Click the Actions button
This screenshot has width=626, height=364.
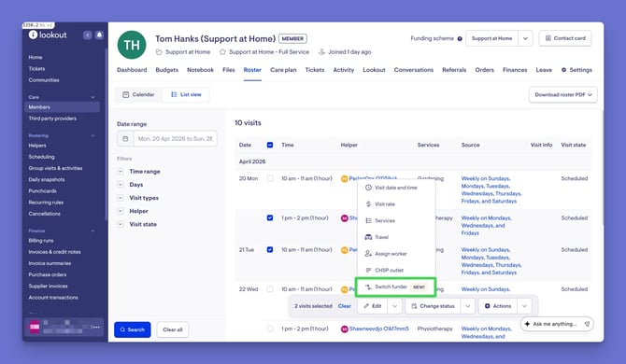[498, 306]
